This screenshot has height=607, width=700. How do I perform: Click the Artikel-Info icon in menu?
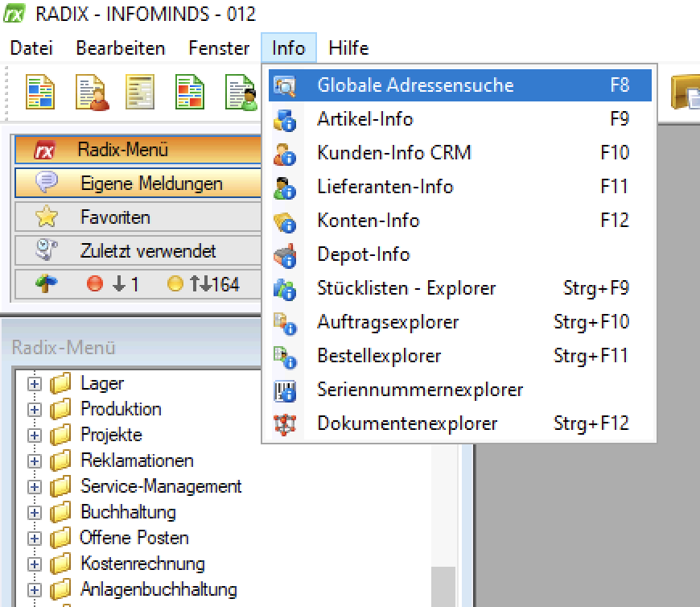[x=285, y=120]
